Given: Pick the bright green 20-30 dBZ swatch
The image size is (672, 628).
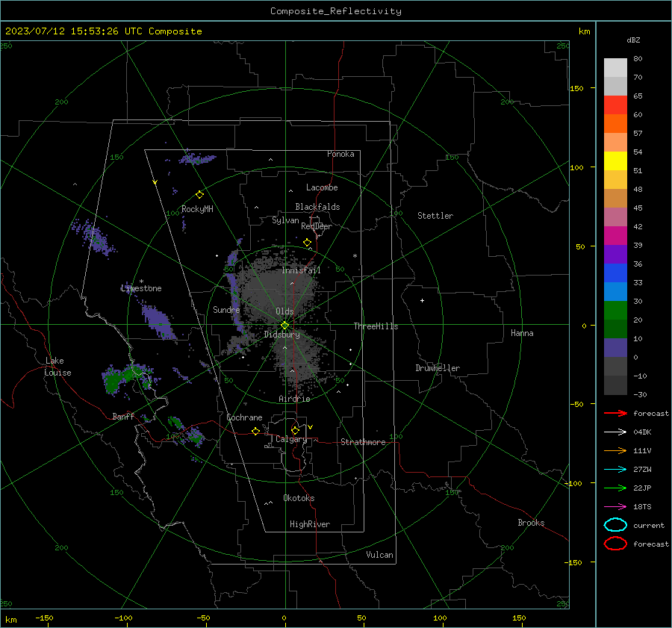Looking at the screenshot, I should (x=615, y=311).
